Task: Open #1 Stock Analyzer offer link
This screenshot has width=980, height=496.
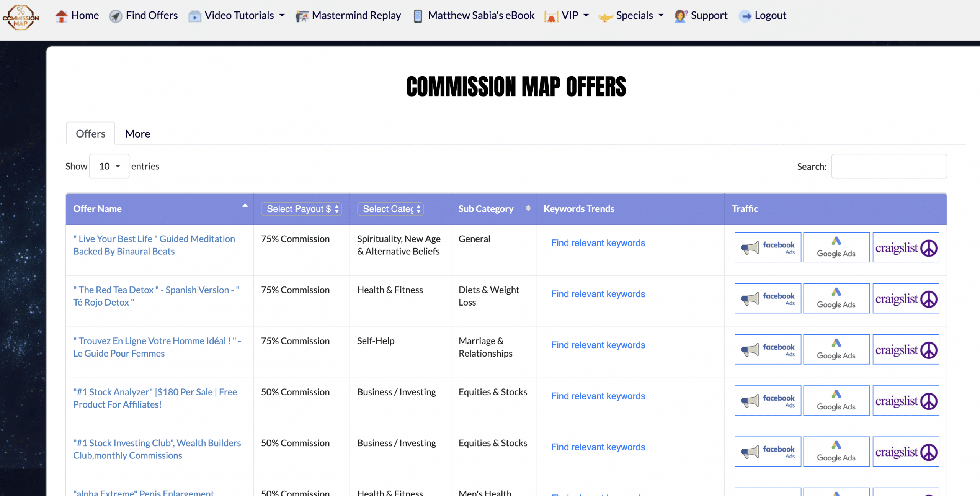Action: pos(155,398)
